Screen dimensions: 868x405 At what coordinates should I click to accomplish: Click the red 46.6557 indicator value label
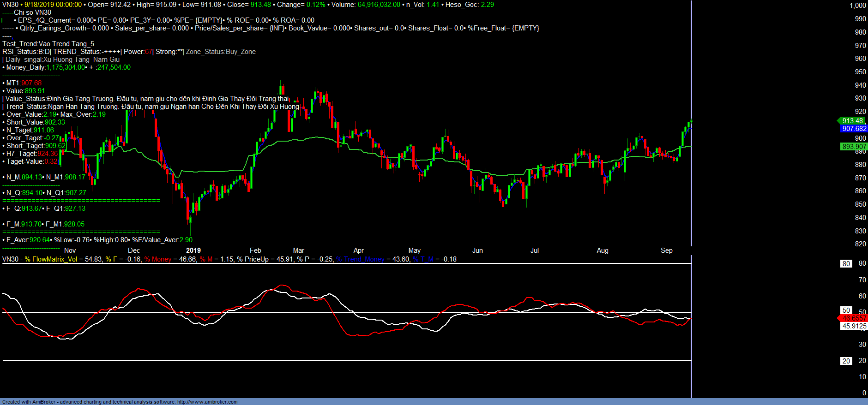[854, 318]
